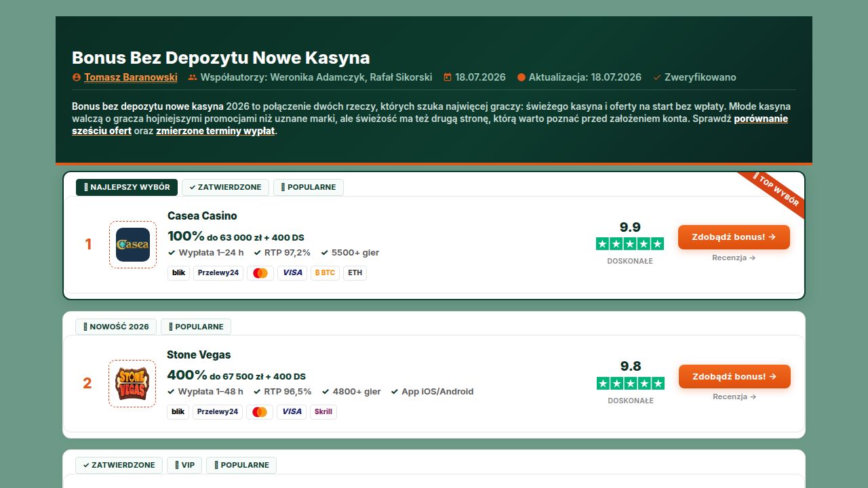The image size is (868, 488).
Task: Open author Tomasz Baranowski's profile link
Action: 131,77
